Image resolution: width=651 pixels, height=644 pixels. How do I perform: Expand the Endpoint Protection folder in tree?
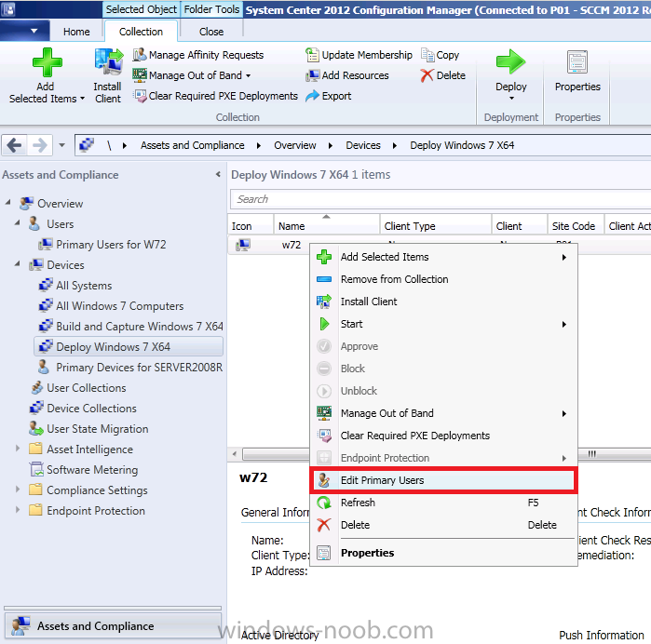point(18,509)
